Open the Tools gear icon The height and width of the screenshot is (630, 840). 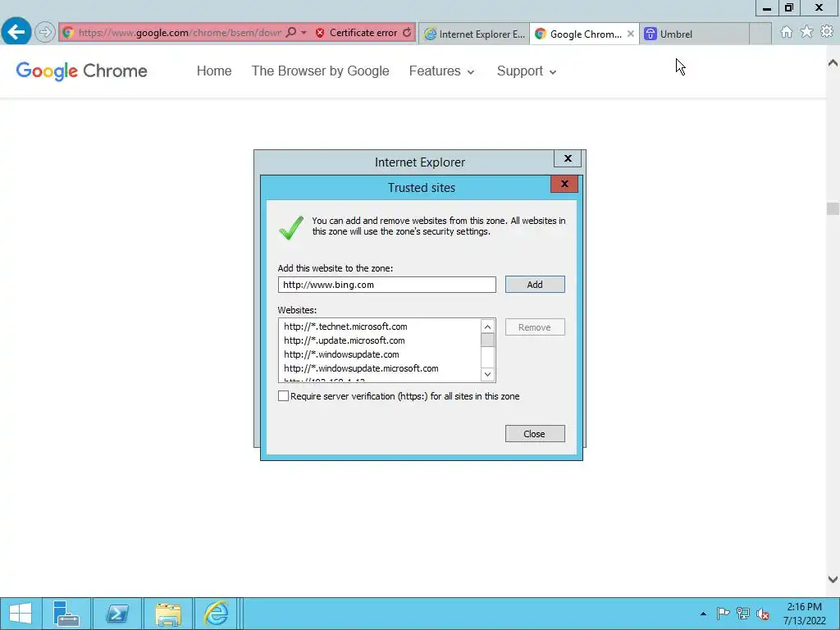(827, 32)
